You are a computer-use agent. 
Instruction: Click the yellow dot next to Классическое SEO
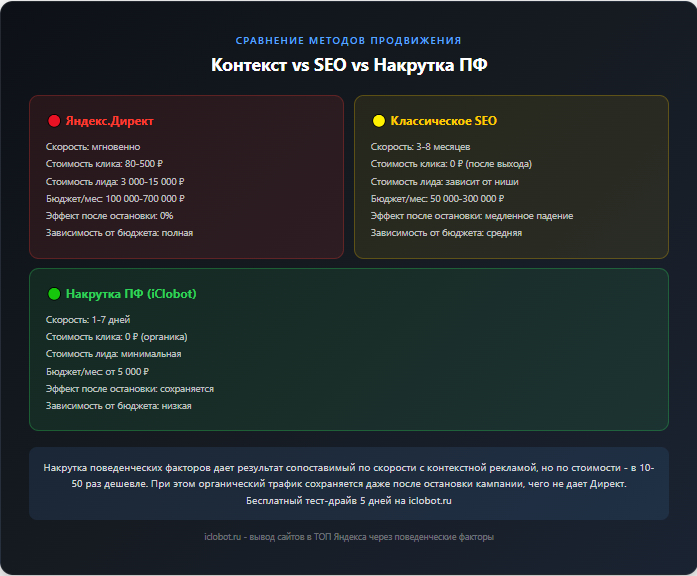point(379,121)
